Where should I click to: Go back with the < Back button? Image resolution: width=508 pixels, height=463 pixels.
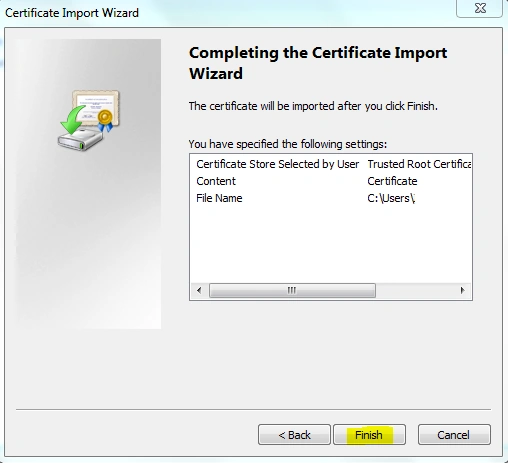click(x=294, y=435)
